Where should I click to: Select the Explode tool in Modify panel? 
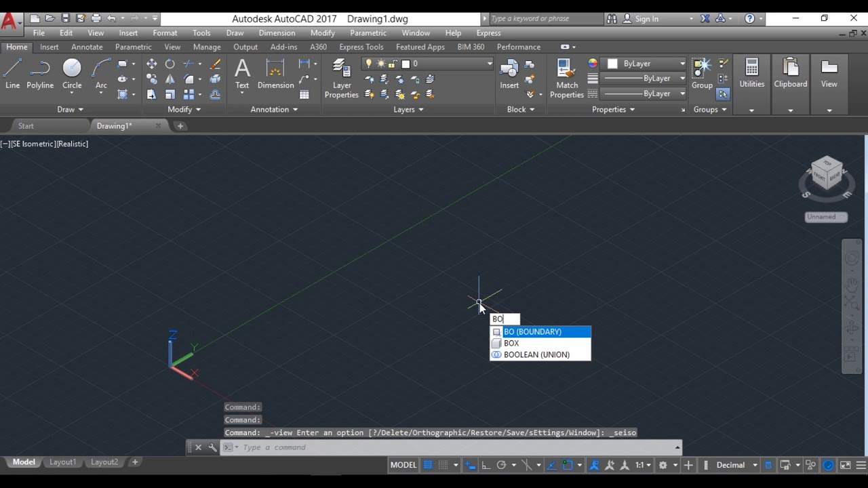pyautogui.click(x=215, y=79)
